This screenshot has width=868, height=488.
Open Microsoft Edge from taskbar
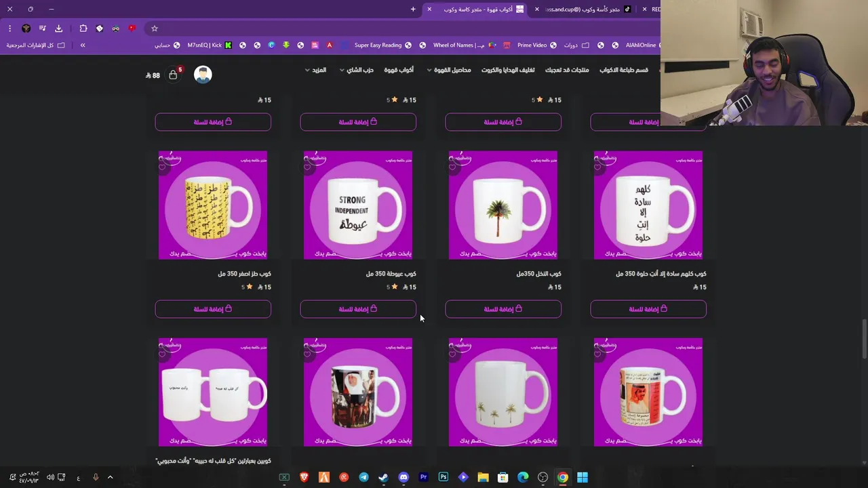click(523, 477)
